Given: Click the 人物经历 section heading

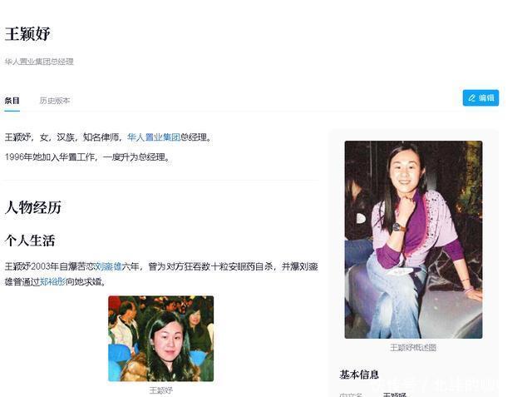Looking at the screenshot, I should pyautogui.click(x=33, y=207).
